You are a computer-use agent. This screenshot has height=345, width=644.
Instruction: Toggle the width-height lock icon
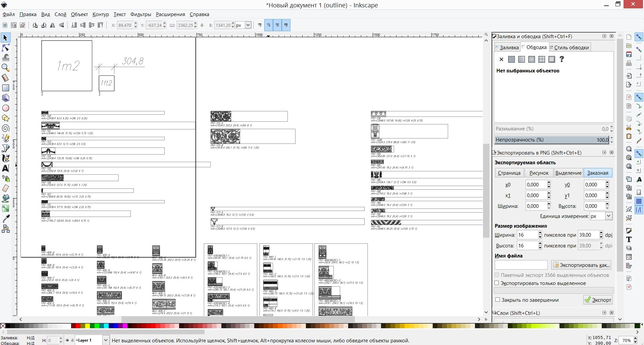[x=202, y=25]
